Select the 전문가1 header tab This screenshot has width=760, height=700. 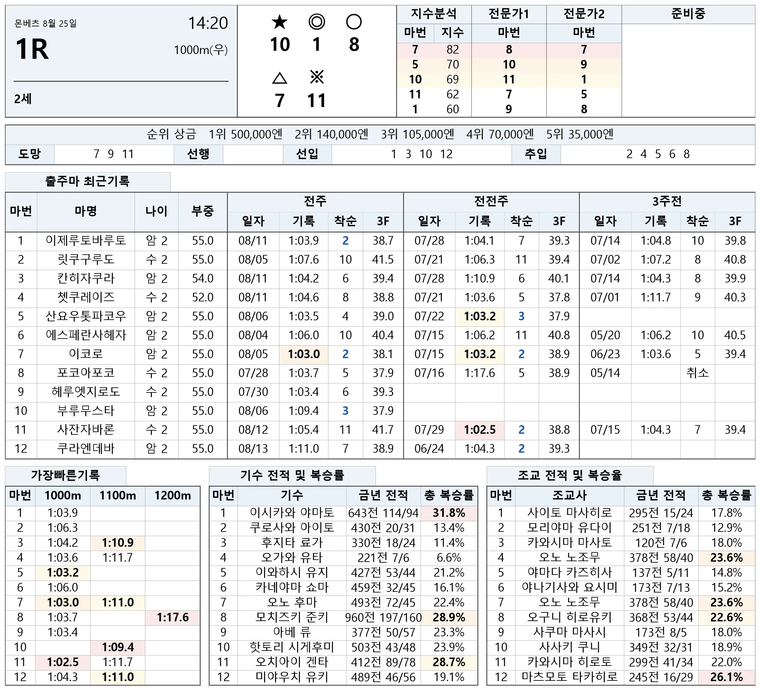point(509,14)
